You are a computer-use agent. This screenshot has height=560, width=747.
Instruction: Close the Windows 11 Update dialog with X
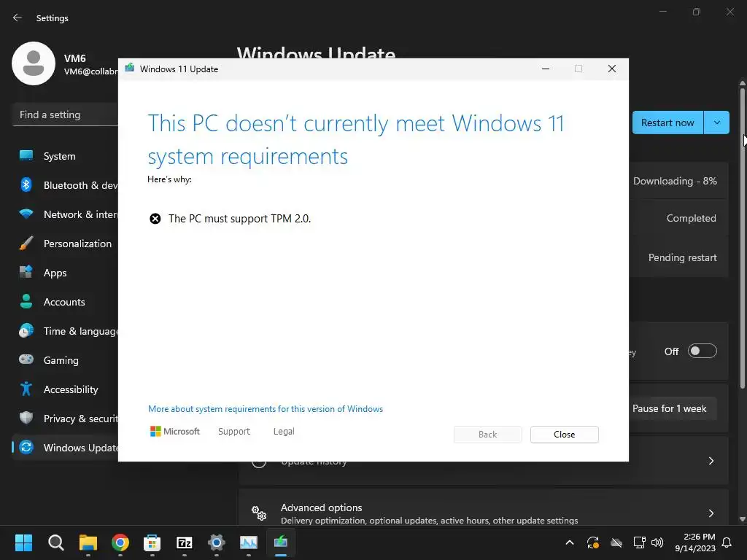(612, 69)
